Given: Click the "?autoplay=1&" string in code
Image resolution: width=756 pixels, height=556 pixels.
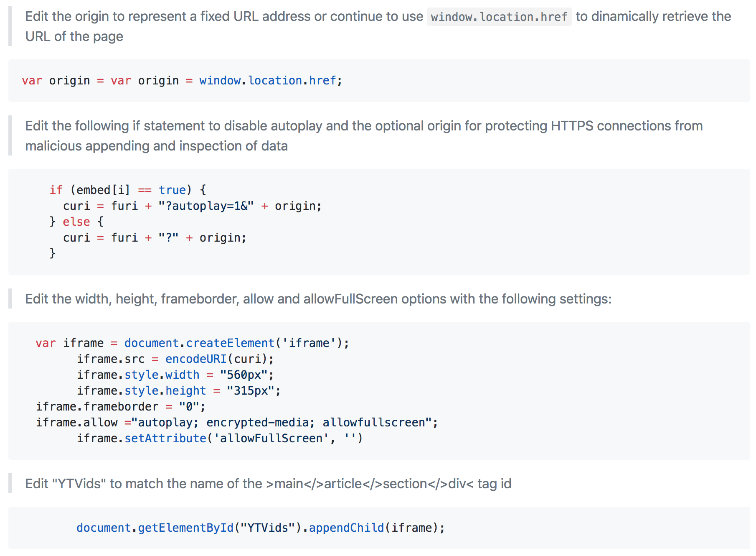Looking at the screenshot, I should click(206, 206).
